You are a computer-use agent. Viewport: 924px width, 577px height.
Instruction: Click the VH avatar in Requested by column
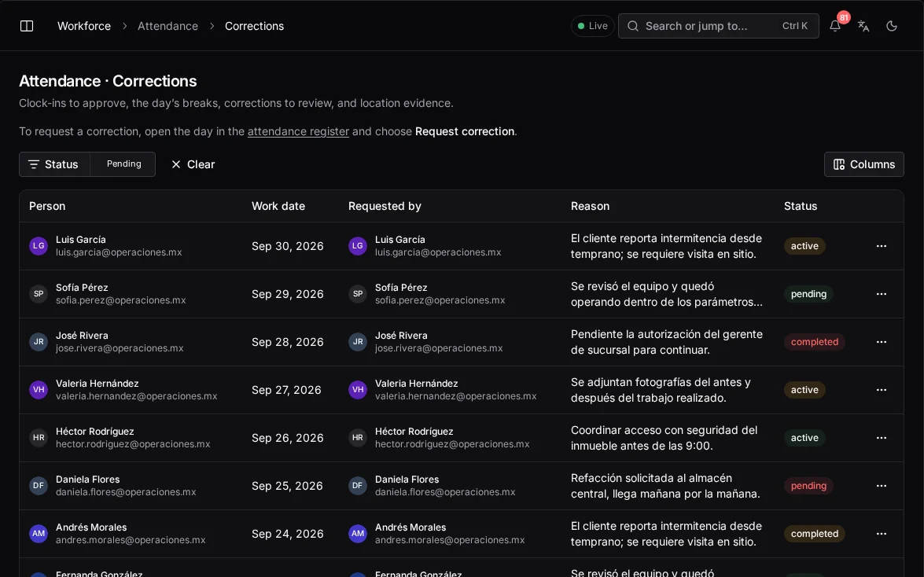click(x=358, y=390)
